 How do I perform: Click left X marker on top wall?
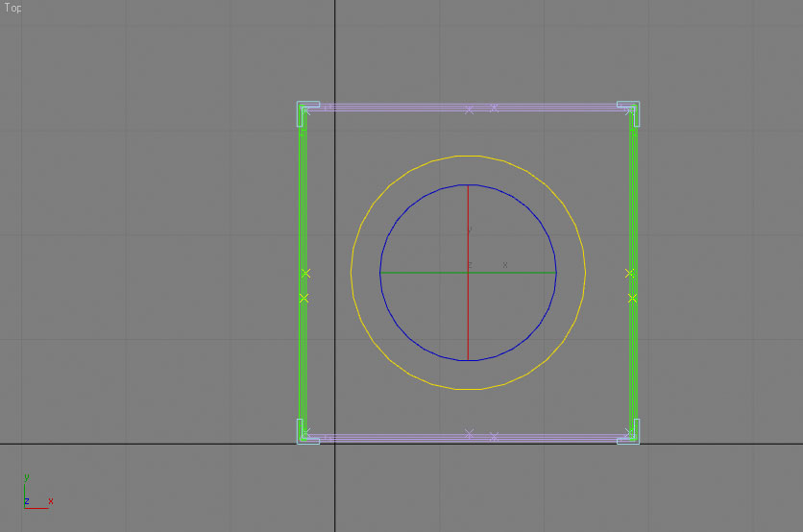(x=469, y=109)
